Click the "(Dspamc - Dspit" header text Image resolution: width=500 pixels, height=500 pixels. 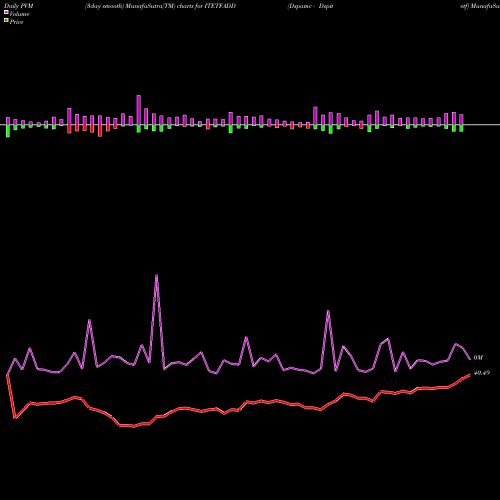(310, 6)
